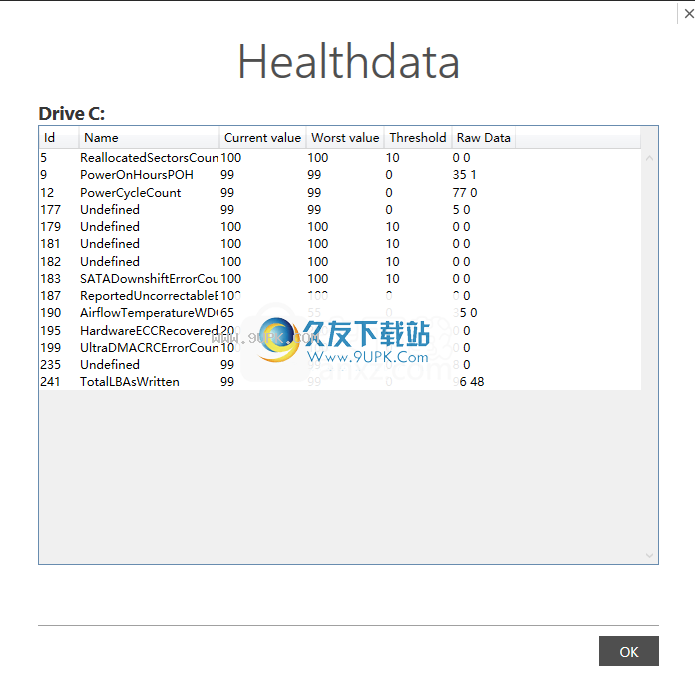Click Id 9 cell
The width and height of the screenshot is (695, 681).
[43, 175]
